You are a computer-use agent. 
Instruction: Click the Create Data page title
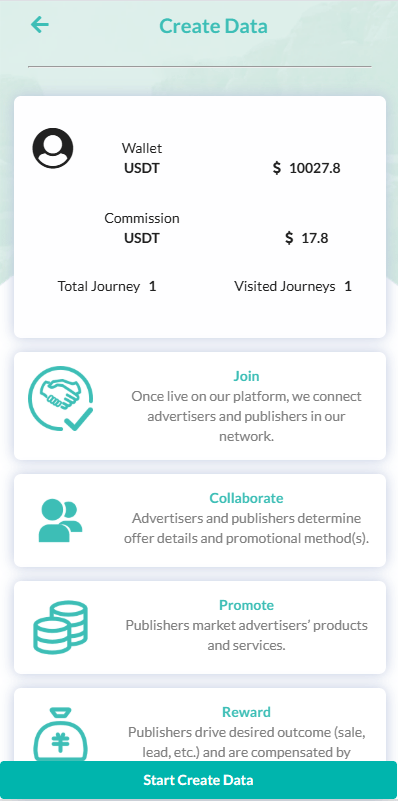tap(214, 26)
